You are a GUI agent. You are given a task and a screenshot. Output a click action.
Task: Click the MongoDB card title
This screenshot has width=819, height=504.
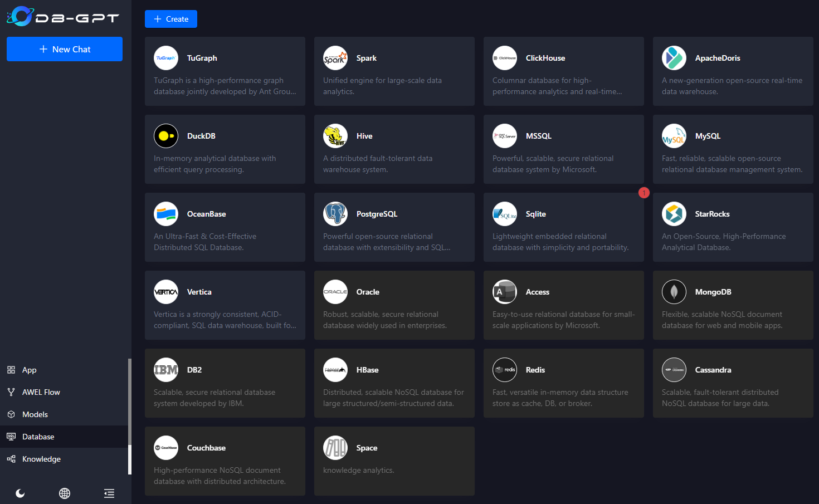coord(713,292)
